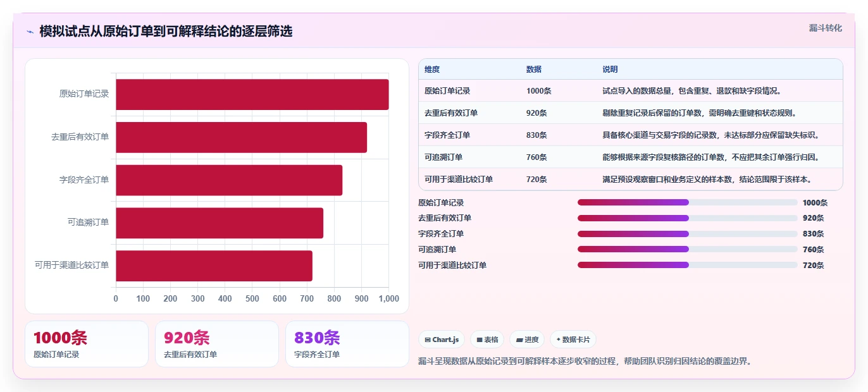Click the 1000条 value beside the progress bar

[815, 203]
